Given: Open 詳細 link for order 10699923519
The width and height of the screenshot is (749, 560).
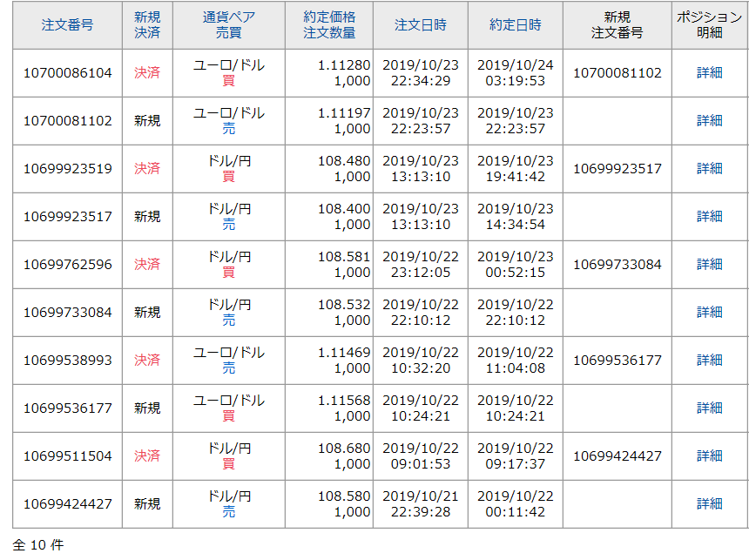Looking at the screenshot, I should click(x=709, y=168).
